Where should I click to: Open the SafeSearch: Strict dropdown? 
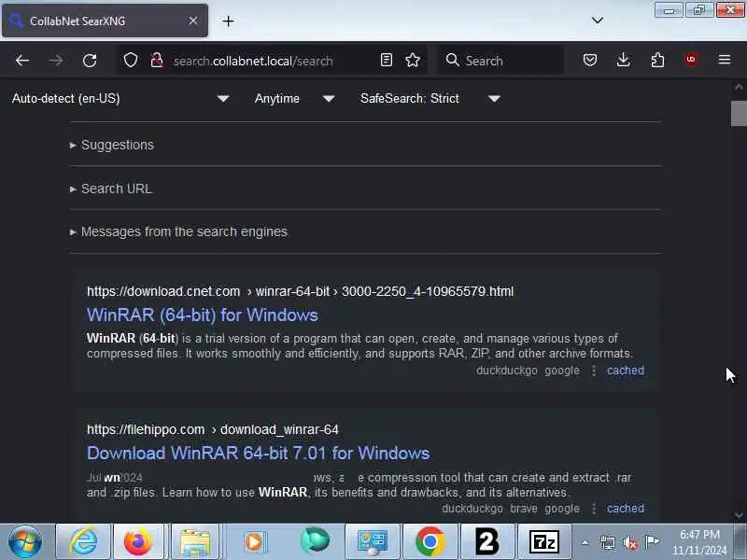[430, 99]
